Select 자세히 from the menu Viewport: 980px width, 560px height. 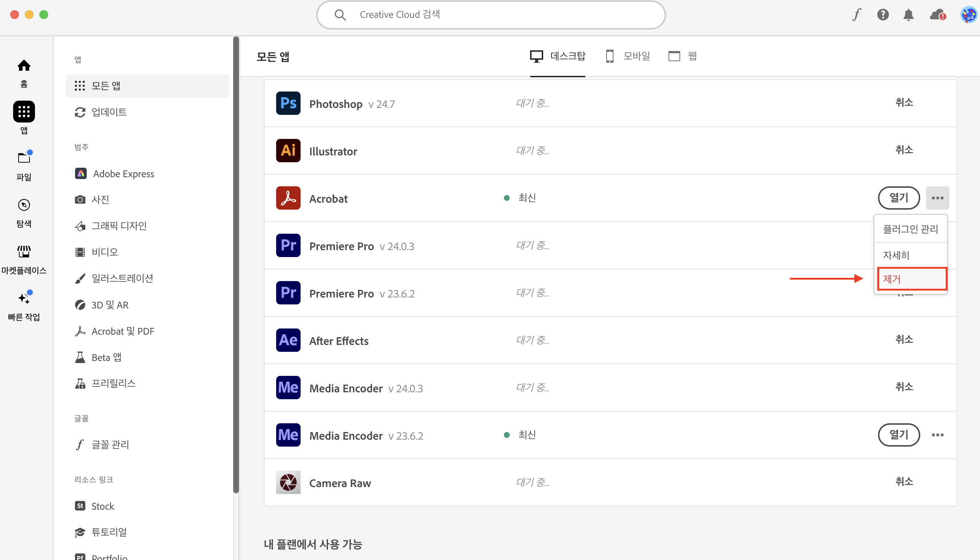tap(910, 255)
